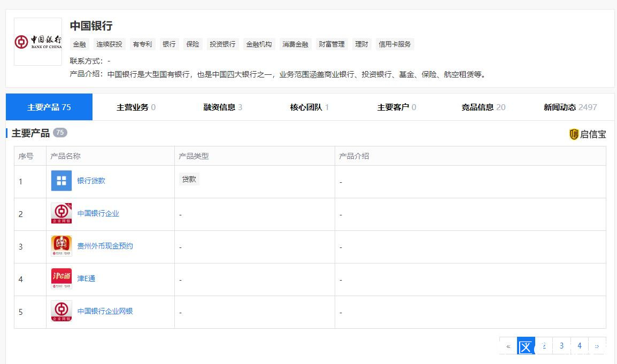Click the 贵州外币现金预约 app icon

point(61,246)
